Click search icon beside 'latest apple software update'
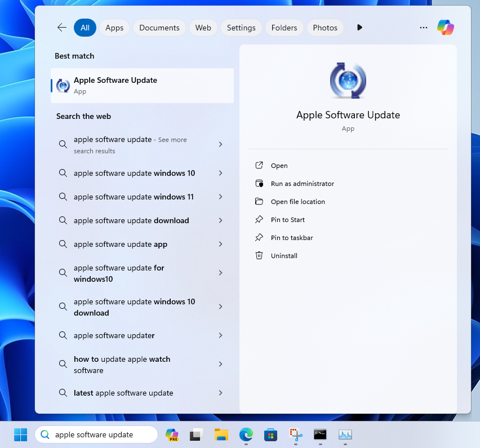The image size is (480, 448). [63, 393]
